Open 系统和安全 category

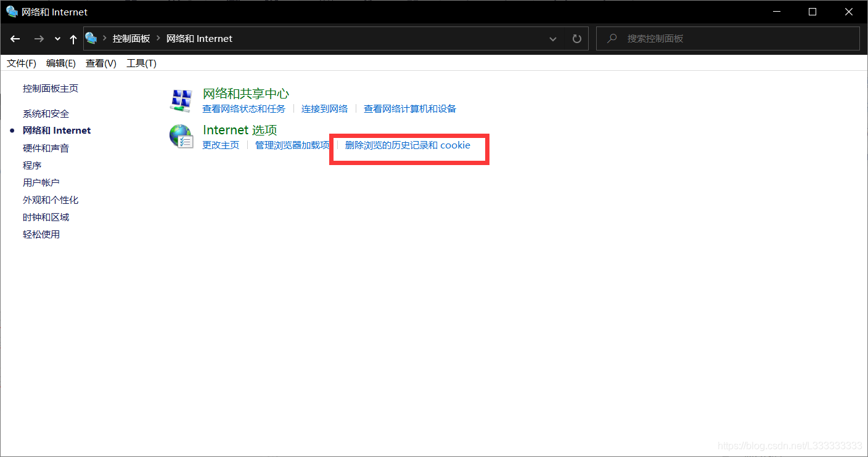tap(46, 114)
